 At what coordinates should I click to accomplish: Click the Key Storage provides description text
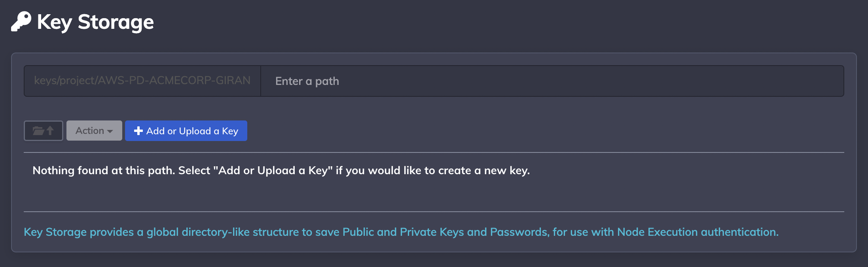pos(401,232)
